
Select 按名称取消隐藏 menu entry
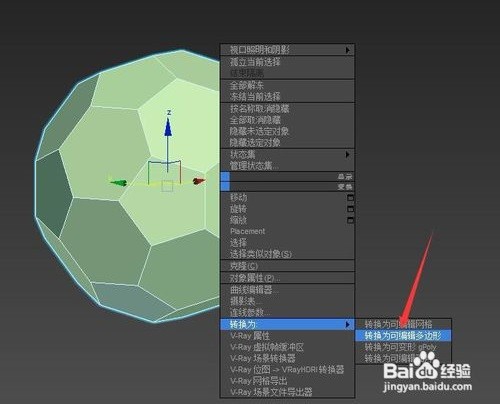click(x=287, y=109)
